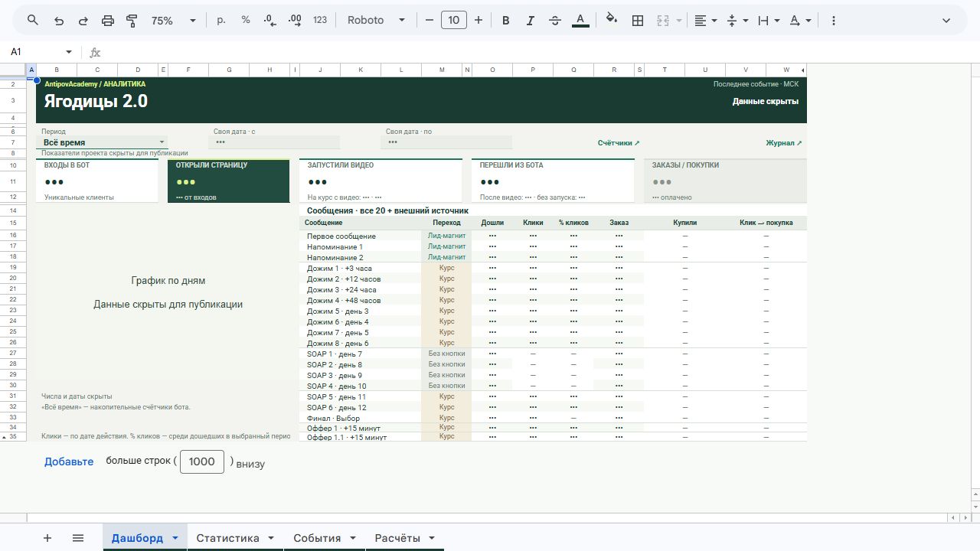The image size is (980, 551).
Task: Format as percent
Action: [246, 21]
